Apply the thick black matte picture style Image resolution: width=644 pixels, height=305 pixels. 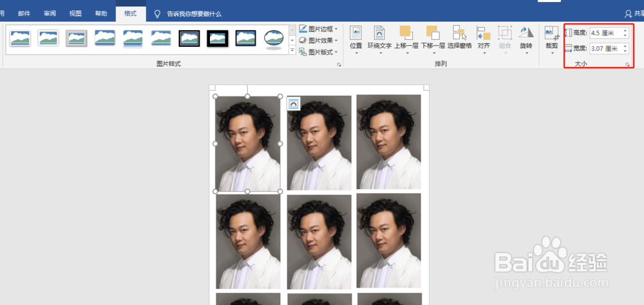click(x=217, y=38)
